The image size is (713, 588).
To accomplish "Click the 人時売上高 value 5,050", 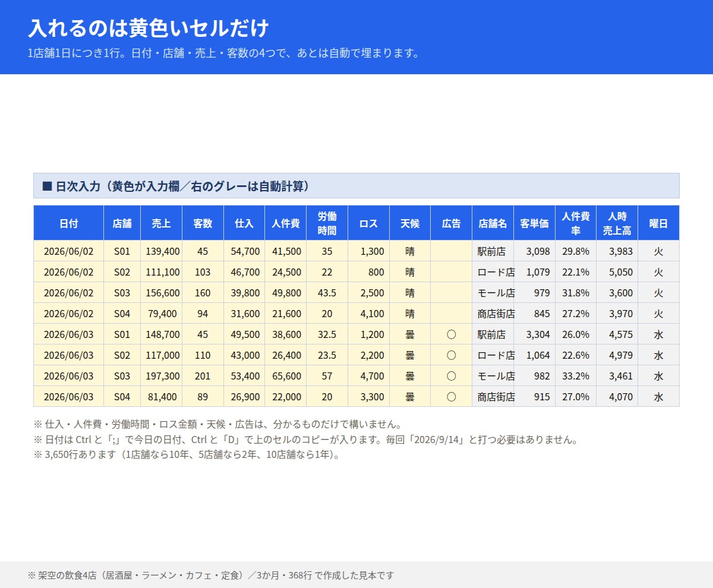I will (x=617, y=272).
